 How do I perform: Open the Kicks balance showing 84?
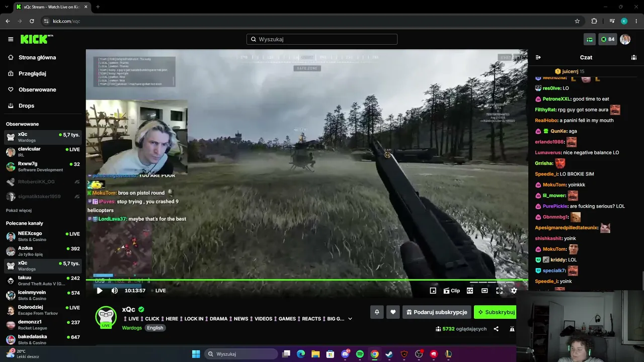point(608,39)
